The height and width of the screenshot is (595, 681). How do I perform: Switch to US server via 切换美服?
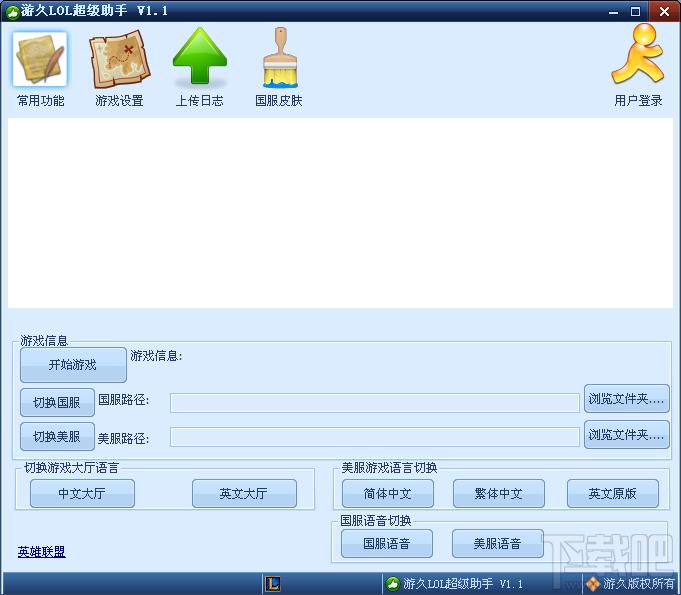click(x=57, y=436)
